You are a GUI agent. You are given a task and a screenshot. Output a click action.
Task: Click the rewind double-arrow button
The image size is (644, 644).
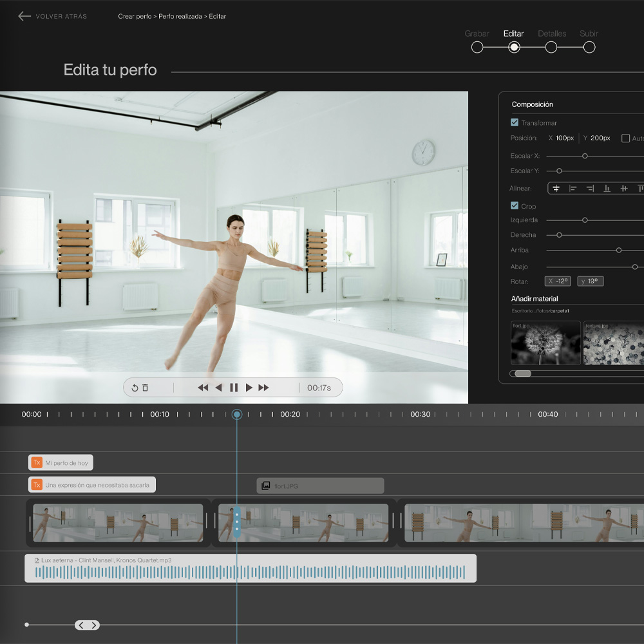pos(203,388)
